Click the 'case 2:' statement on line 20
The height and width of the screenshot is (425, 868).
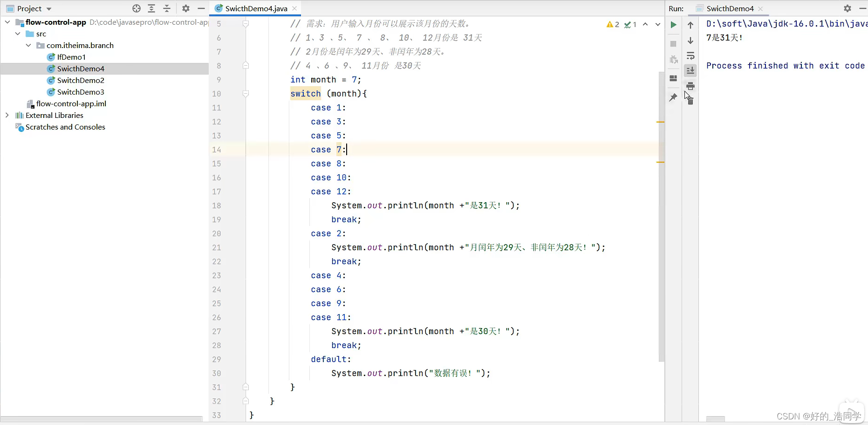(x=328, y=233)
